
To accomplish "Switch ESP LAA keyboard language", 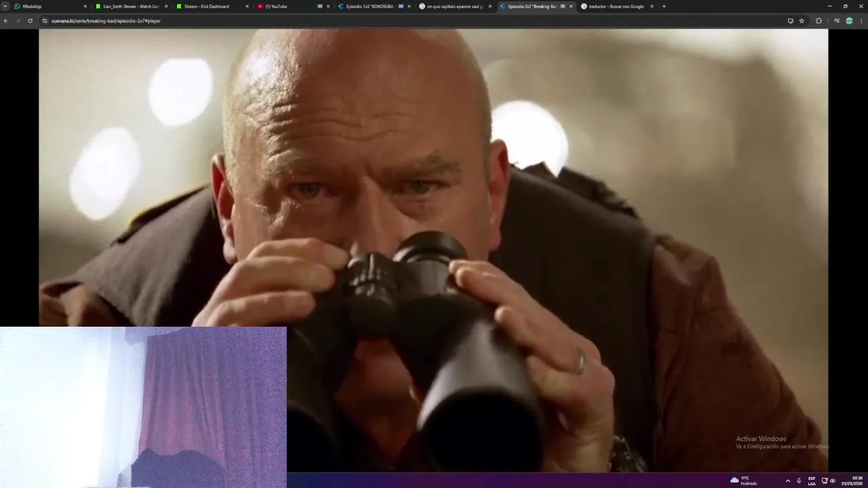I will click(x=812, y=481).
